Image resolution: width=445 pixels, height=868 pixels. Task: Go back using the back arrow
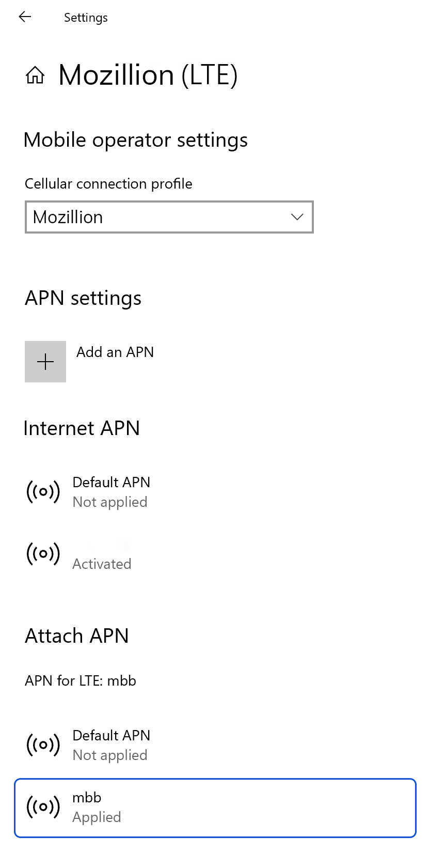[x=25, y=17]
